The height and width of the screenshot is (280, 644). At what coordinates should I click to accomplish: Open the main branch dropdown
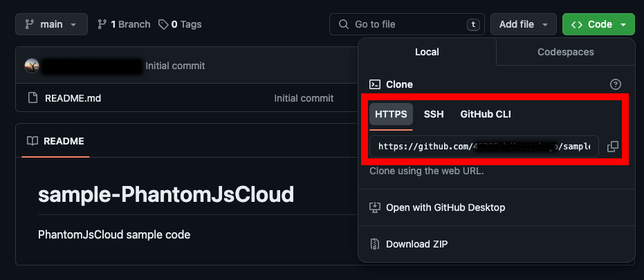tap(51, 24)
